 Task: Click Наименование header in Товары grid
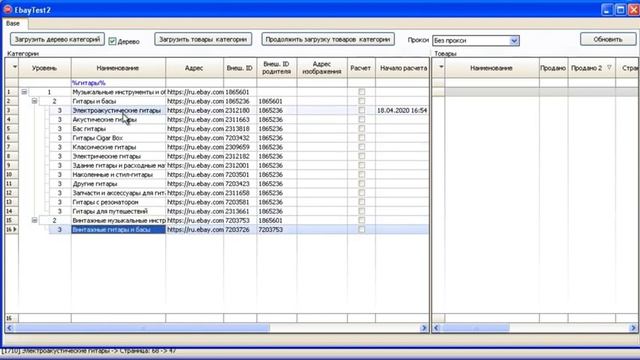pos(491,68)
